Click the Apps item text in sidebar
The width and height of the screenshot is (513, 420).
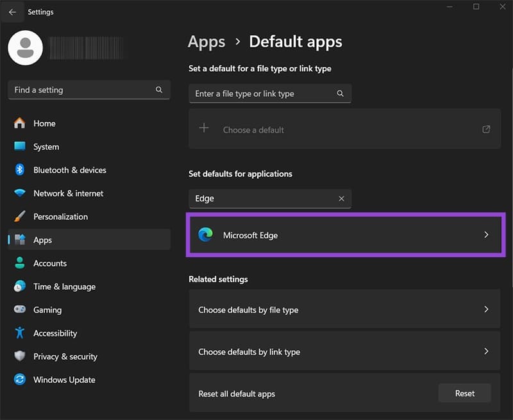(x=42, y=240)
